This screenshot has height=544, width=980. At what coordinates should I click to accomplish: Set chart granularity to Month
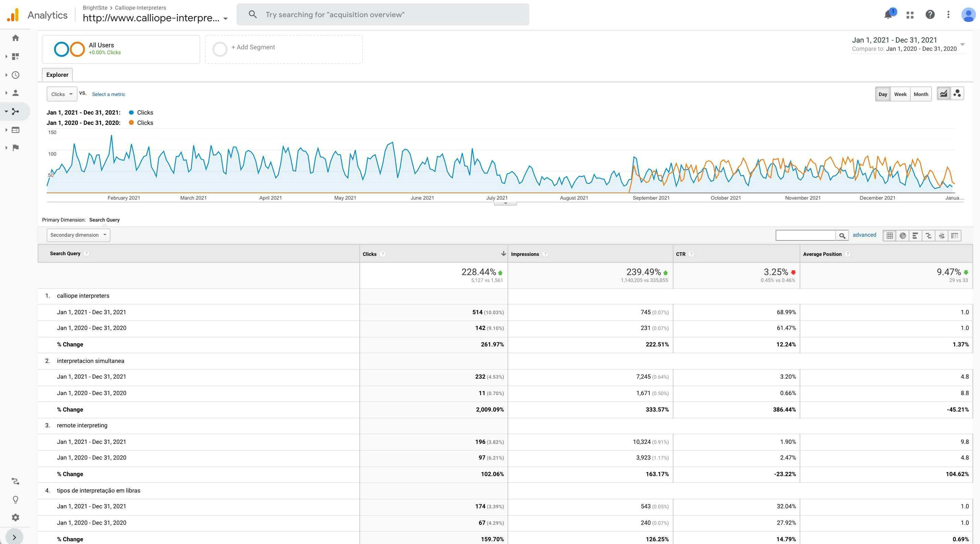[x=921, y=94]
